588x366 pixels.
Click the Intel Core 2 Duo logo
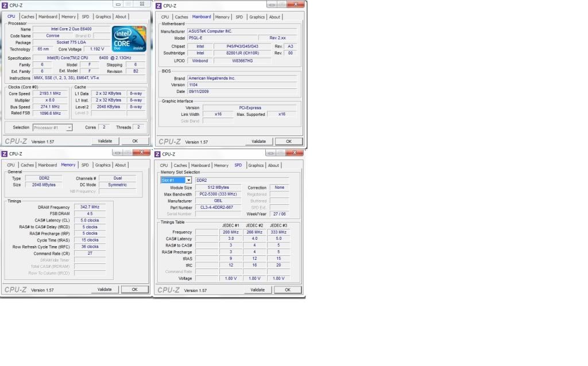(x=129, y=39)
